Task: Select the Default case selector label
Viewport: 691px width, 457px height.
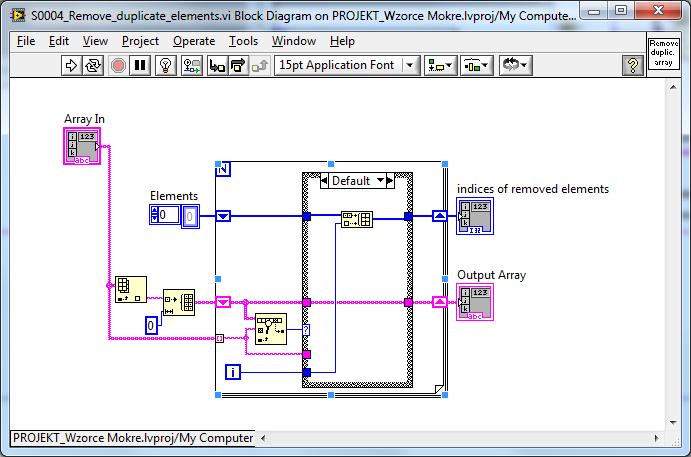Action: click(351, 181)
